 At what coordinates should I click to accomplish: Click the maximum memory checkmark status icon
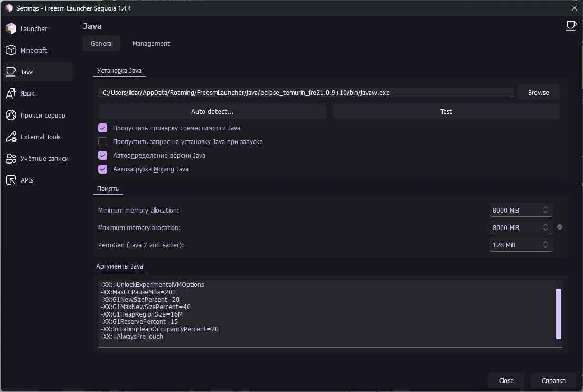tap(560, 227)
